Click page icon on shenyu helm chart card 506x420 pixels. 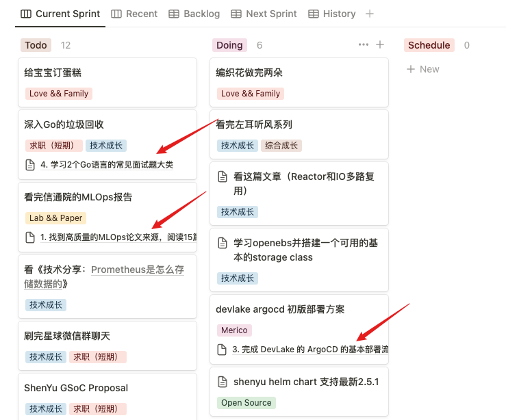tap(223, 382)
